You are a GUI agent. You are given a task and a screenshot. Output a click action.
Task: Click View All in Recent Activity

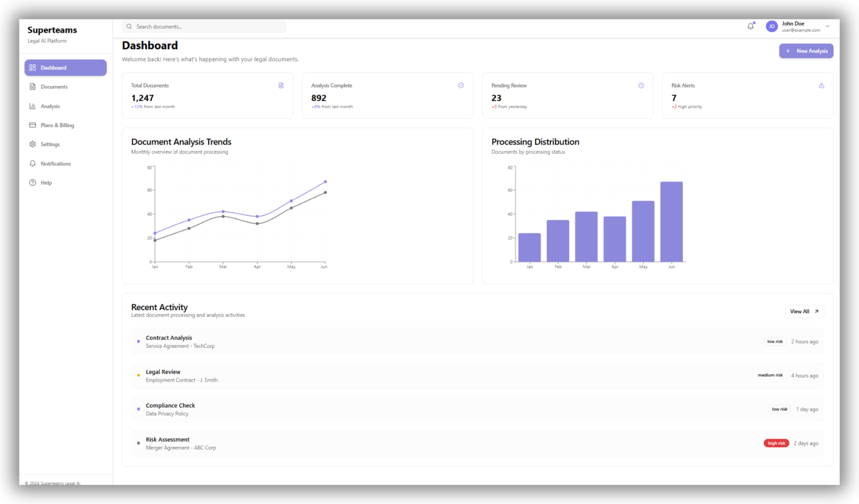pyautogui.click(x=804, y=311)
